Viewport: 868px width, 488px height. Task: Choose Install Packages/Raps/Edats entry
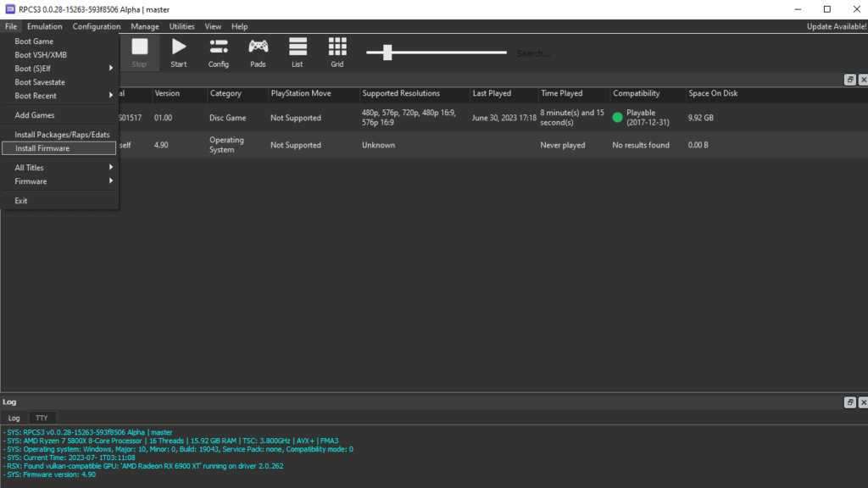point(60,135)
